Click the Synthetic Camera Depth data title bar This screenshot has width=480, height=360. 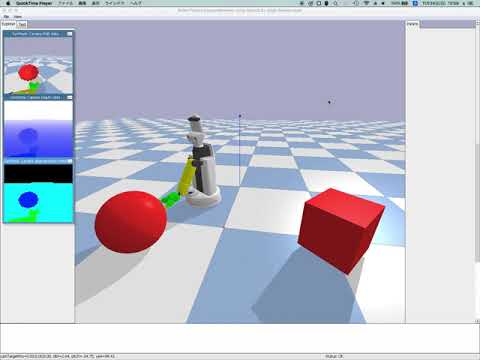[38, 97]
